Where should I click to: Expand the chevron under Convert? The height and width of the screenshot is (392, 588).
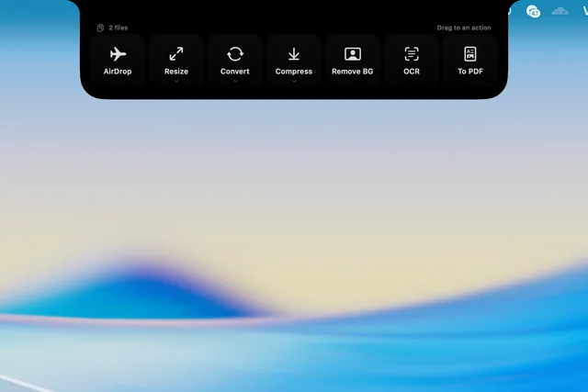[x=235, y=81]
